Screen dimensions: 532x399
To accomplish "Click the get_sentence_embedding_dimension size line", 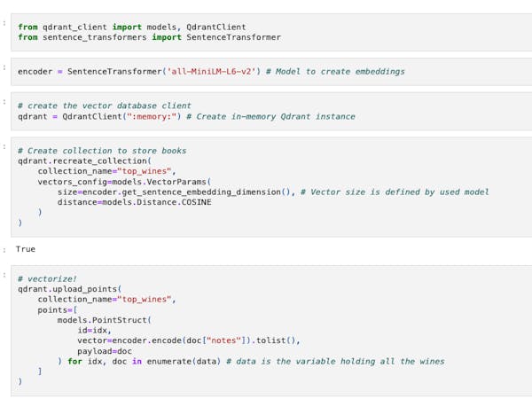I will click(x=176, y=192).
